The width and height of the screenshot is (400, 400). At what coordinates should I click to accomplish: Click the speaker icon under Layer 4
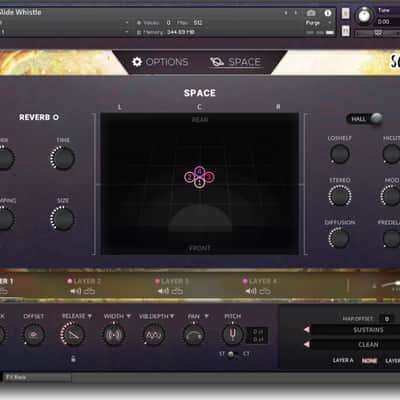pos(251,291)
